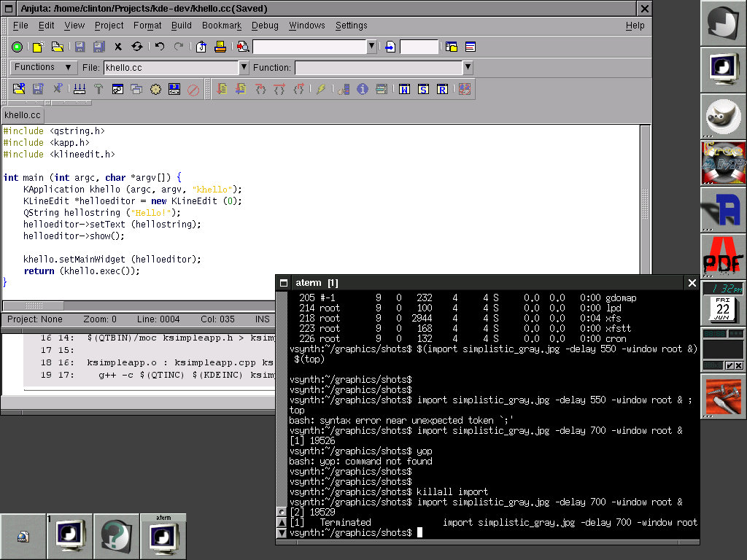Open the Help menu
Viewport: 747px width, 560px height.
pos(635,26)
